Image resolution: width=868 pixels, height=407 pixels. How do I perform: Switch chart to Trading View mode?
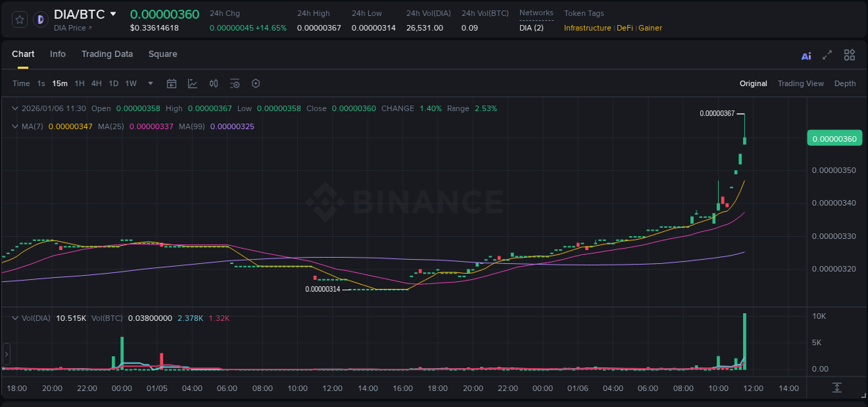tap(801, 83)
